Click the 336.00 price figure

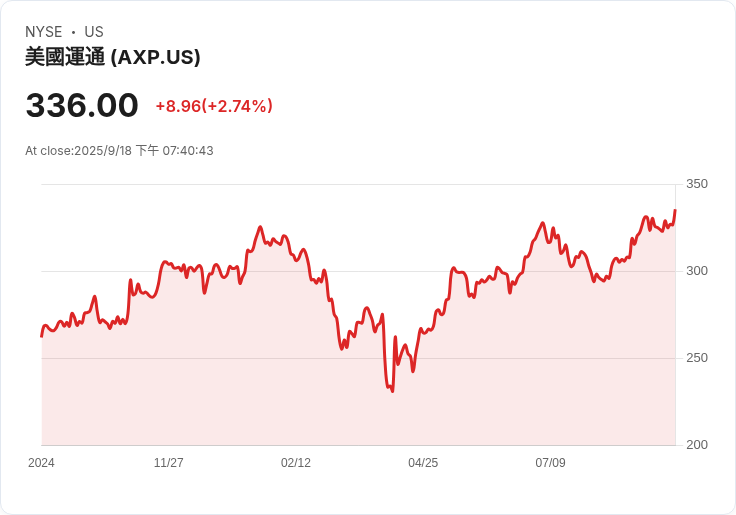coord(82,105)
